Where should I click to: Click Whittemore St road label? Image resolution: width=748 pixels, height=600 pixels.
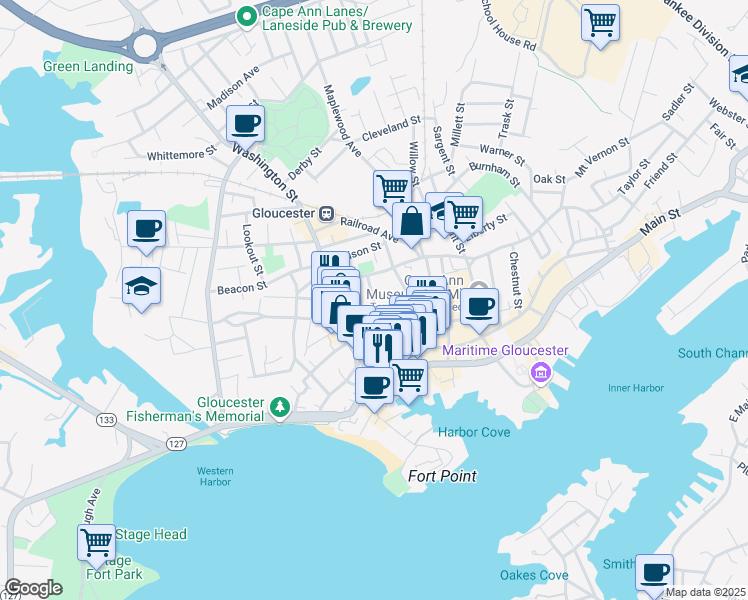click(x=182, y=154)
